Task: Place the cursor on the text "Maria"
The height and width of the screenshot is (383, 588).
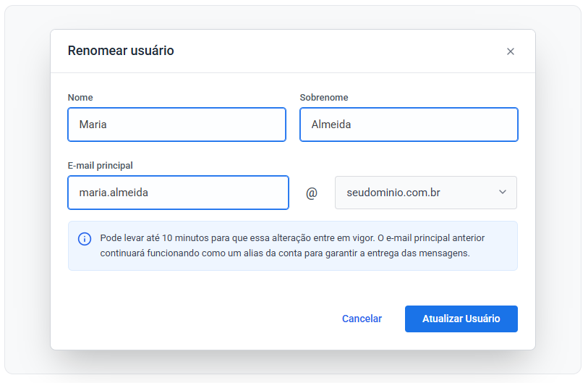Action: pyautogui.click(x=93, y=125)
